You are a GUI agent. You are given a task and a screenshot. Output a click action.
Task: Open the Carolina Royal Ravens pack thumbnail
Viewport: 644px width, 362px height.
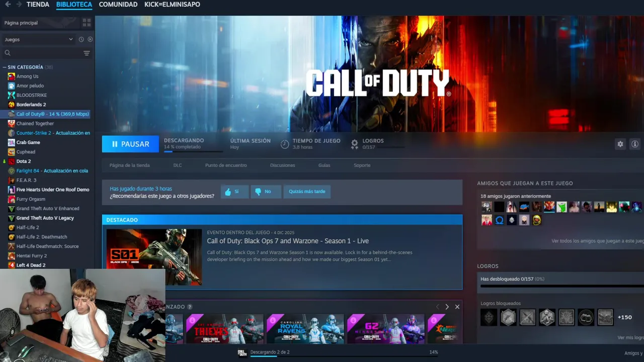pyautogui.click(x=305, y=329)
